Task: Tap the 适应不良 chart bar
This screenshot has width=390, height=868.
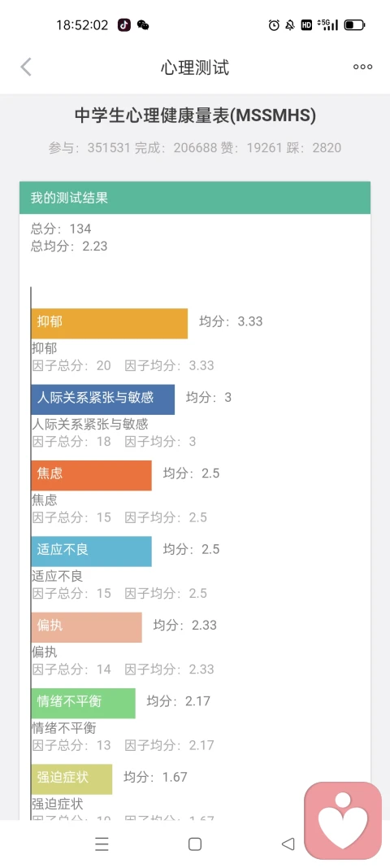Action: coord(91,551)
